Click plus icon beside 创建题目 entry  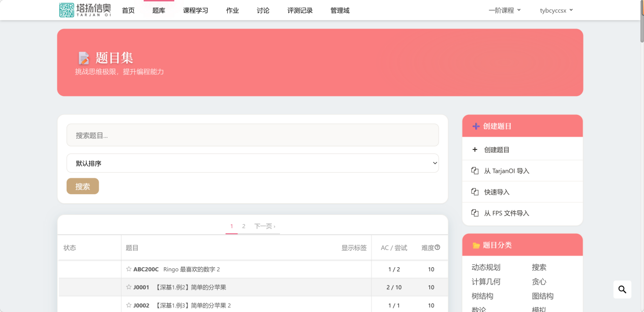(475, 150)
